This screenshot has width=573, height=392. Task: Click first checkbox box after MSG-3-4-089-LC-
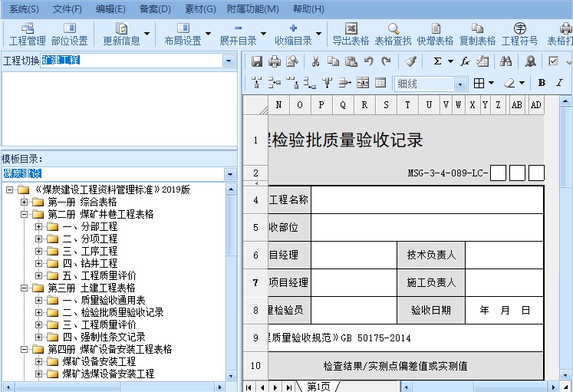[x=498, y=173]
